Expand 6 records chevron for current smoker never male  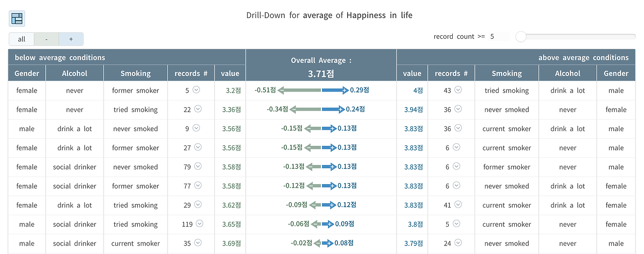pos(456,147)
